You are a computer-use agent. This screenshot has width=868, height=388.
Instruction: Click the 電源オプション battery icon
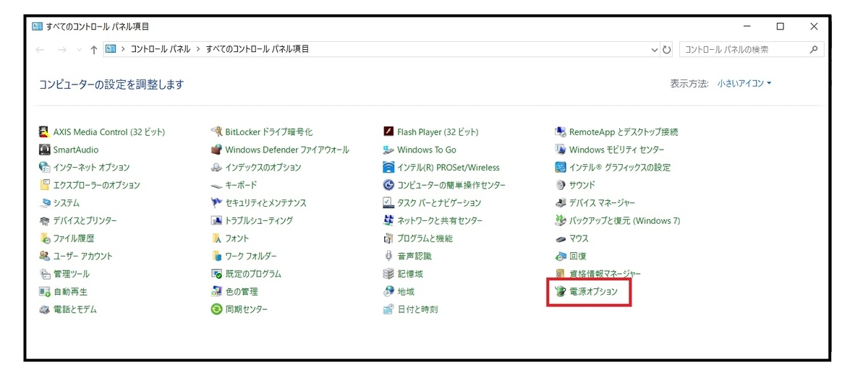point(561,292)
